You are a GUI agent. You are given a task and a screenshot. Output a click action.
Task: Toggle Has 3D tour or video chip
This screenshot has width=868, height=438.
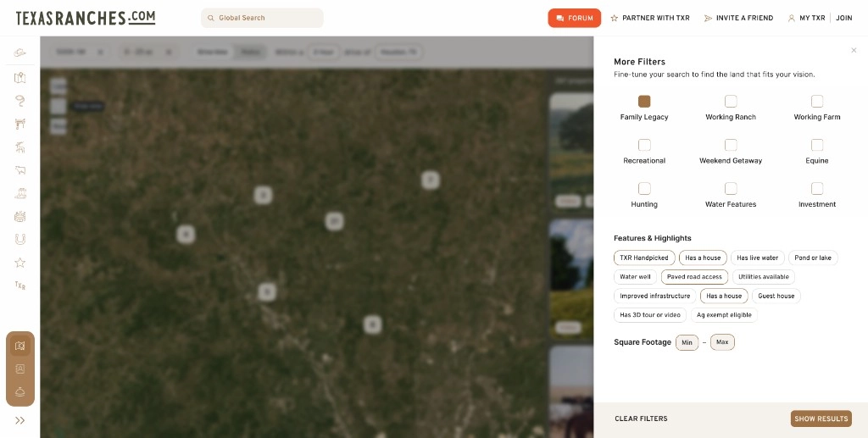point(650,314)
